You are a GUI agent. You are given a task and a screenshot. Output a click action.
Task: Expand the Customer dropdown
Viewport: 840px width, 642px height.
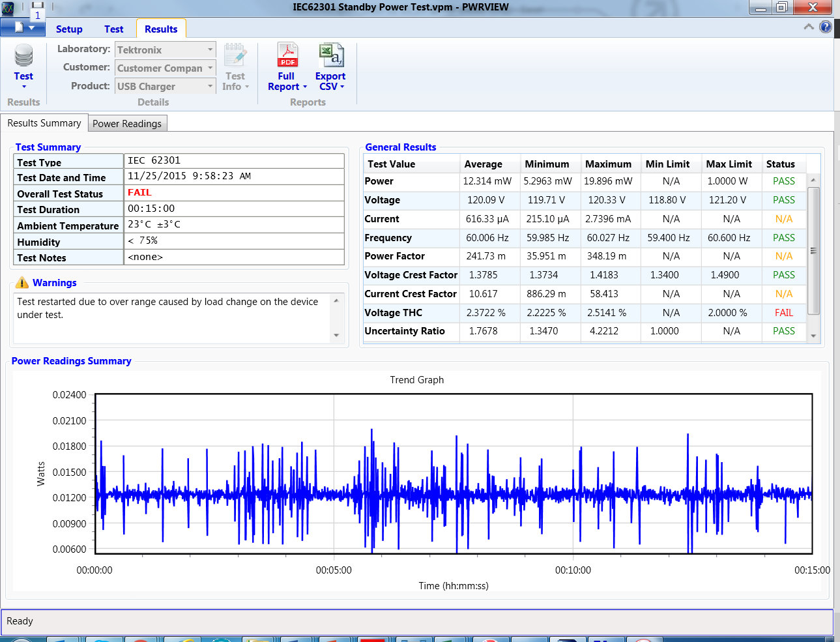click(210, 68)
